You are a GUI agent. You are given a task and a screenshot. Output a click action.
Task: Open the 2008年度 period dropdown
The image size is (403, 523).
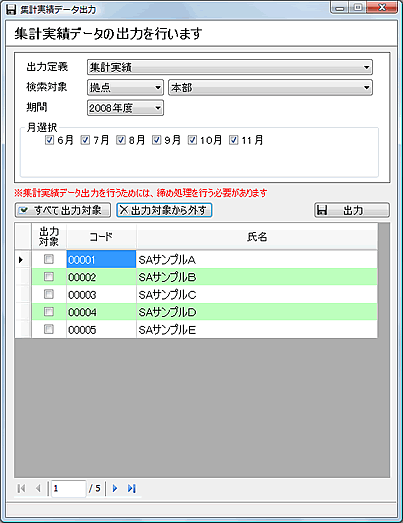[125, 108]
